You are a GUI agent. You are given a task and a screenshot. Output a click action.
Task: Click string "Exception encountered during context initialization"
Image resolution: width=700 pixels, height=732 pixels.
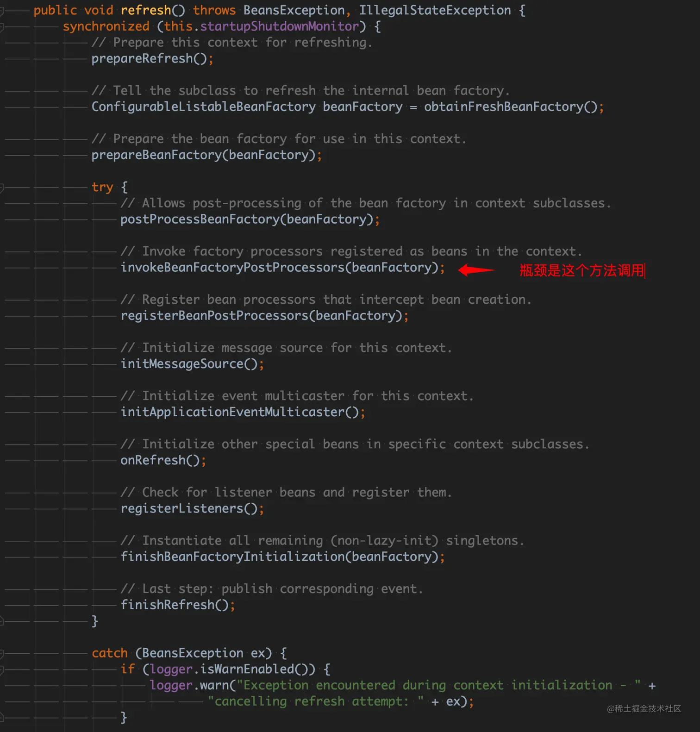(x=439, y=685)
